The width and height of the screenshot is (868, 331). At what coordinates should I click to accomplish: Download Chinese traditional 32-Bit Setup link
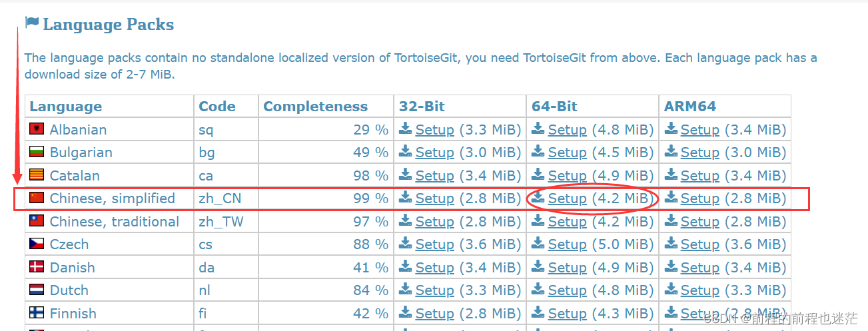(x=434, y=222)
